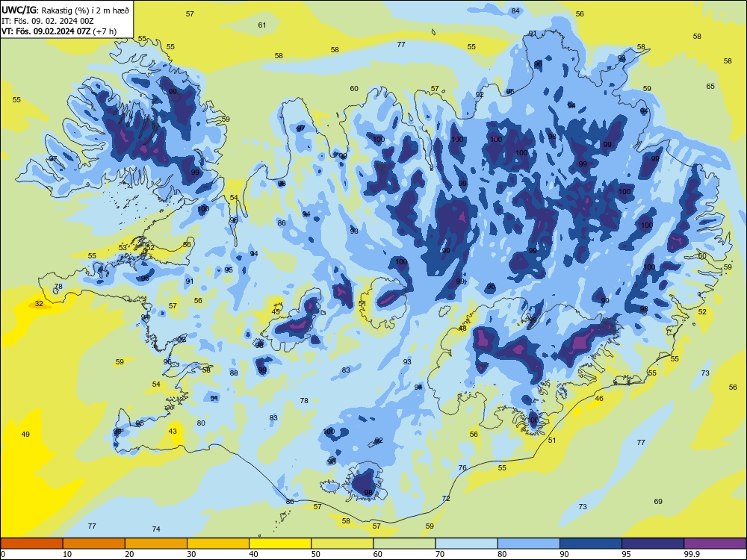Click the initial time line 'IT: Fös. 09. 02. 2024 00Z'
This screenshot has height=560, width=747.
click(48, 21)
